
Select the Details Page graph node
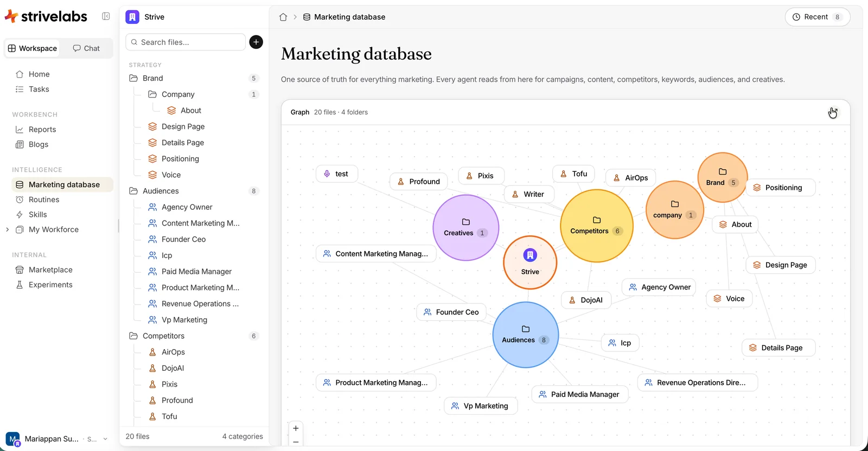pyautogui.click(x=778, y=348)
